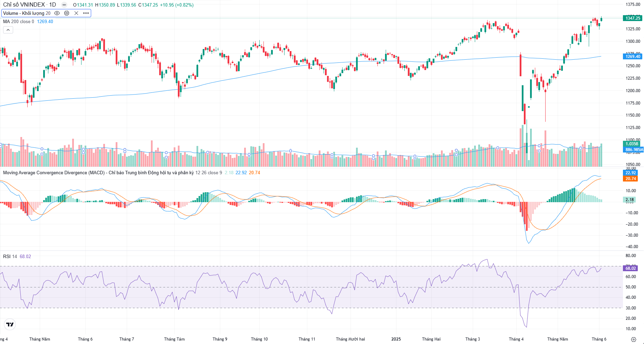Select the RSI 14 indicator legend
644x344 pixels.
coord(10,256)
